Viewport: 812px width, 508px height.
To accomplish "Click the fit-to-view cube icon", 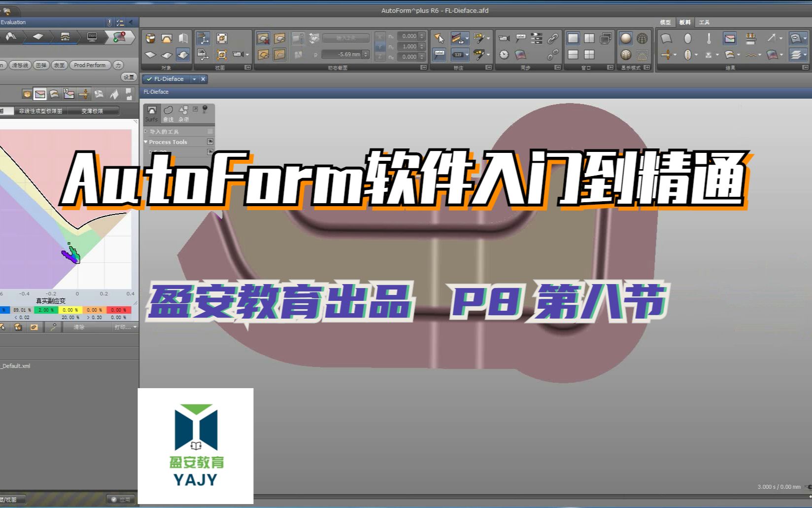I will [x=222, y=38].
